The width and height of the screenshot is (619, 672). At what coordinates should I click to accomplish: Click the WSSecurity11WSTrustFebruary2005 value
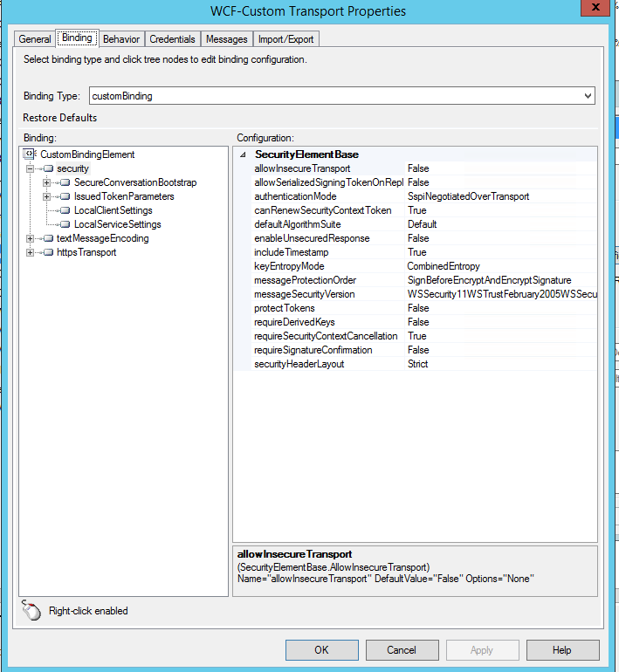pyautogui.click(x=502, y=294)
